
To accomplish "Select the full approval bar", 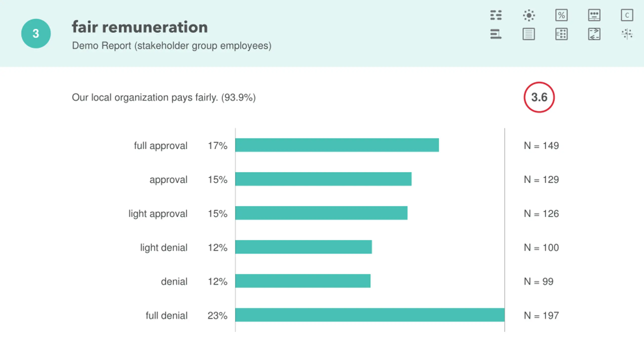I will tap(337, 145).
